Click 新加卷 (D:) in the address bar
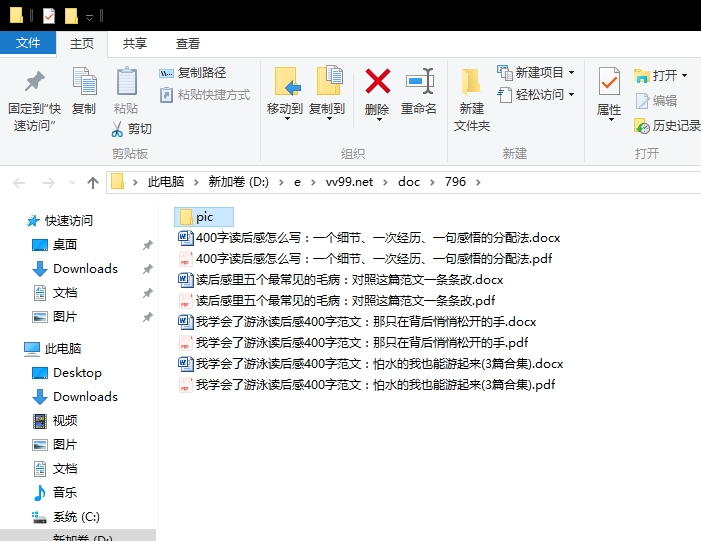 [239, 182]
